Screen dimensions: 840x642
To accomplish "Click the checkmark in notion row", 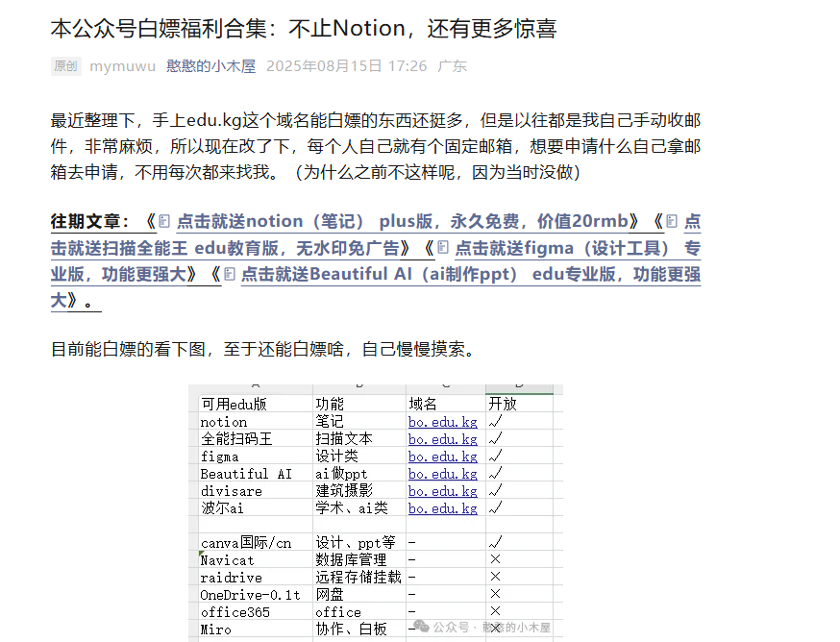I will click(x=496, y=422).
